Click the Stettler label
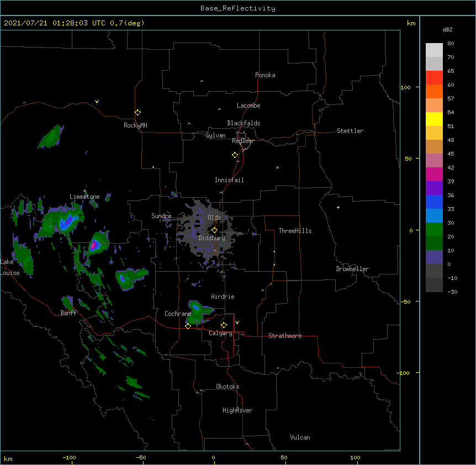Screen dimensions: 476x465 (350, 131)
